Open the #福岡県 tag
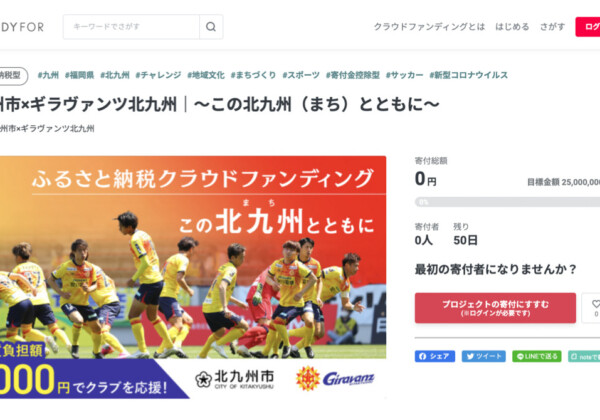600x420 pixels. (x=79, y=75)
